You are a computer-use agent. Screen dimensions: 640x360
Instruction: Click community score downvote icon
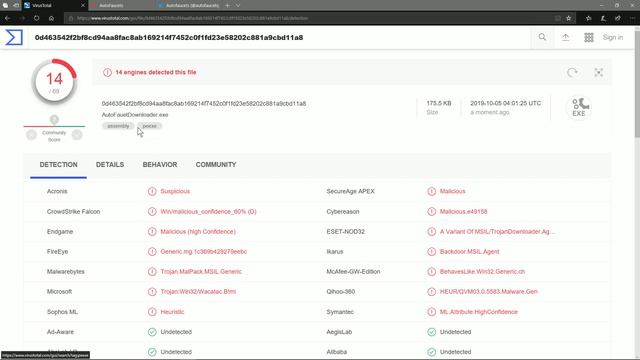click(x=31, y=135)
